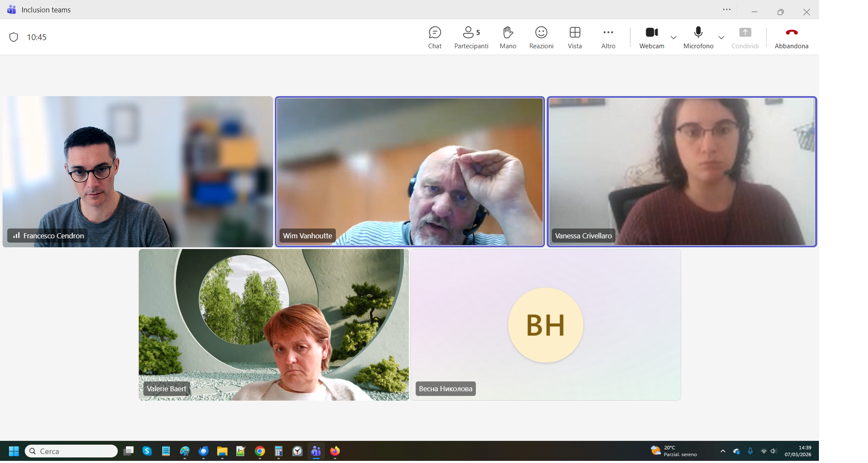868x463 pixels.
Task: Open Skype from the taskbar
Action: tap(147, 451)
